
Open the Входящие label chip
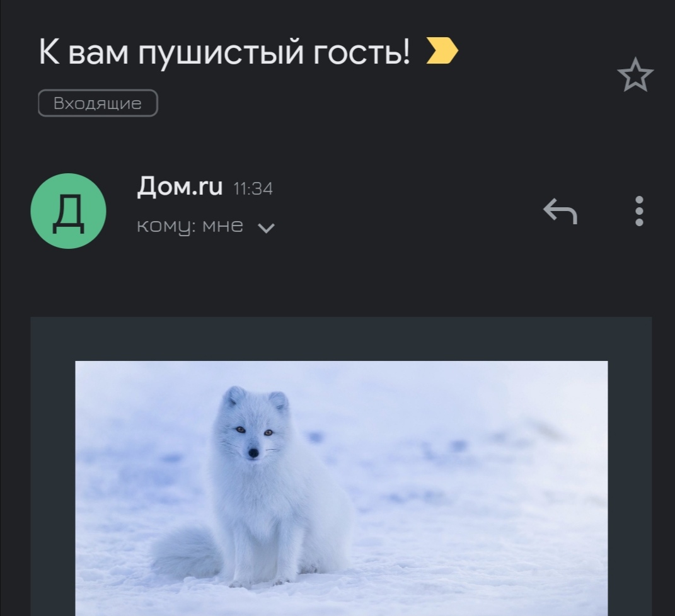point(98,103)
